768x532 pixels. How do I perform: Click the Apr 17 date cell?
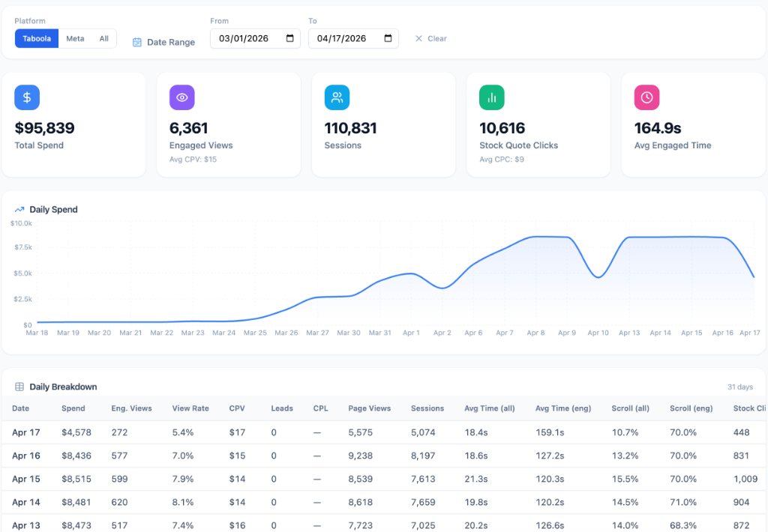(26, 432)
